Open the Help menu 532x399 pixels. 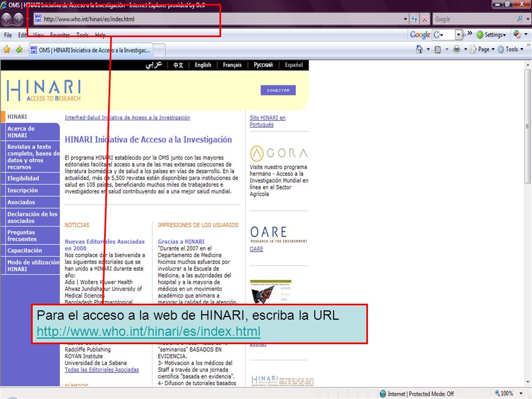tap(100, 35)
